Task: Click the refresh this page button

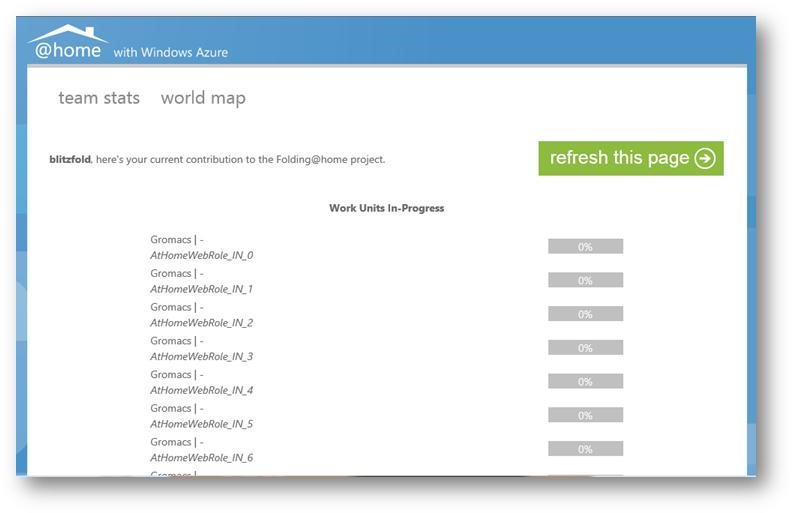Action: coord(631,159)
